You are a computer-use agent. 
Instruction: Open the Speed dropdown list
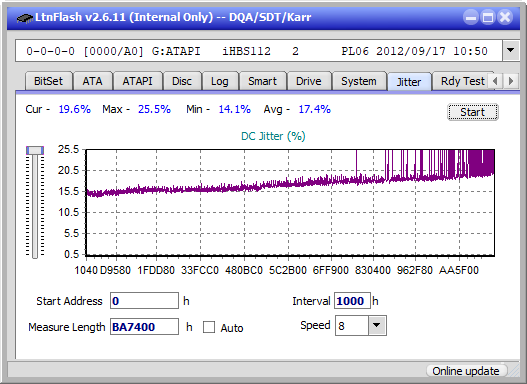tap(377, 325)
